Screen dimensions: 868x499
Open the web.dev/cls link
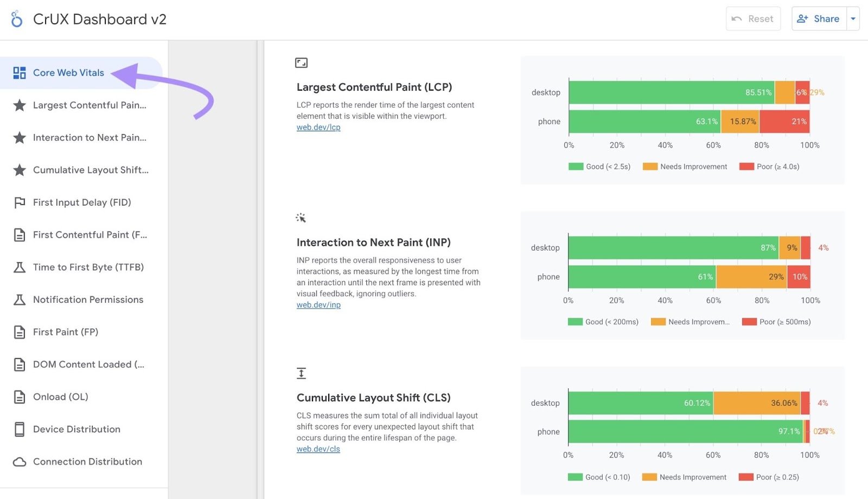pyautogui.click(x=317, y=449)
